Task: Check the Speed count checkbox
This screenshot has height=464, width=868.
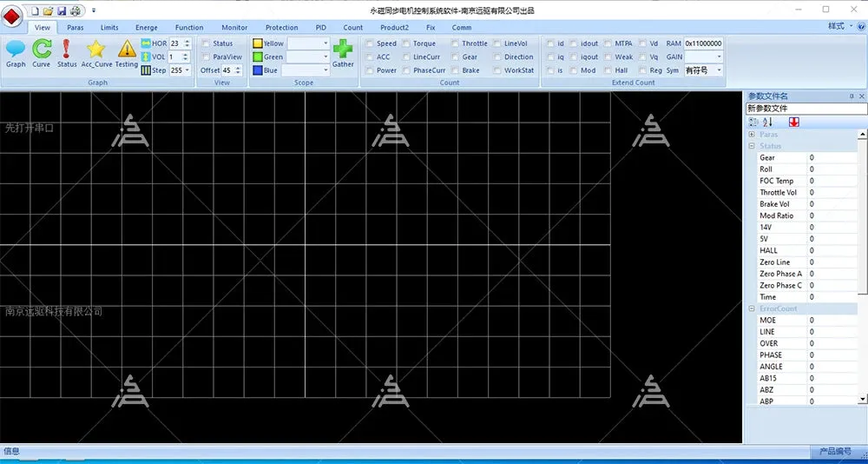Action: [370, 43]
